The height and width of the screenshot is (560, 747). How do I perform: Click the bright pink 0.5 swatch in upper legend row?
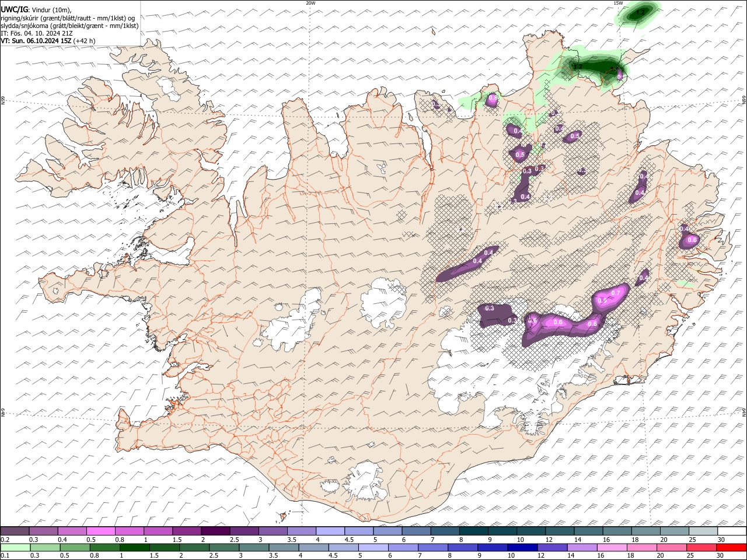101,531
